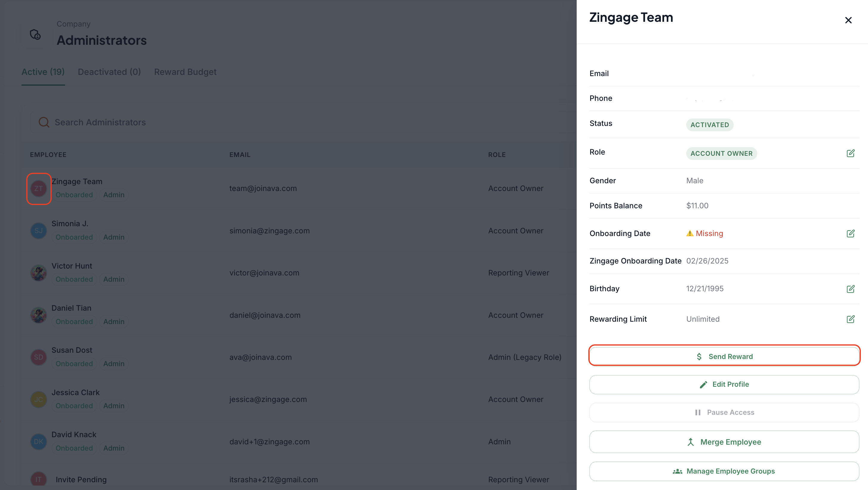This screenshot has width=868, height=490.
Task: Click the email jessica@zingage.com
Action: coord(268,399)
